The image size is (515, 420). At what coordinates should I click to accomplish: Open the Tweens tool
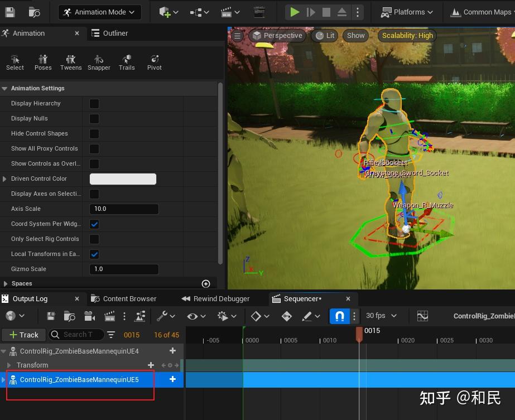point(71,62)
